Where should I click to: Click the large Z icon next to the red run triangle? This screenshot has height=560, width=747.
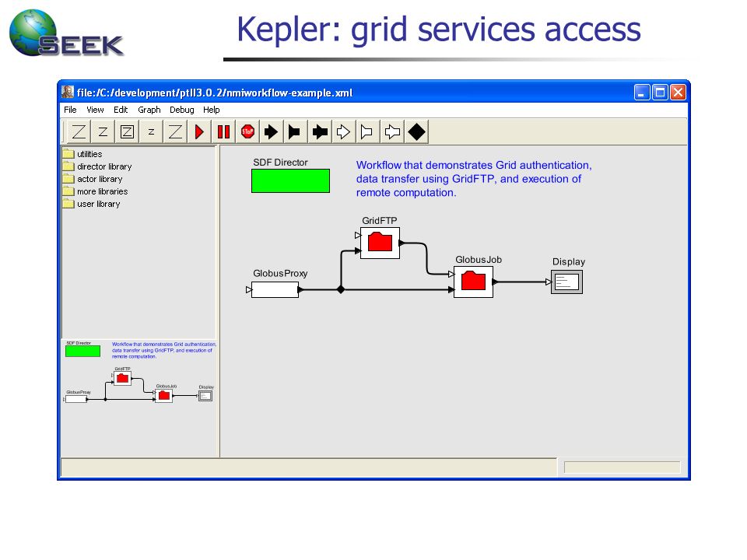pyautogui.click(x=175, y=131)
